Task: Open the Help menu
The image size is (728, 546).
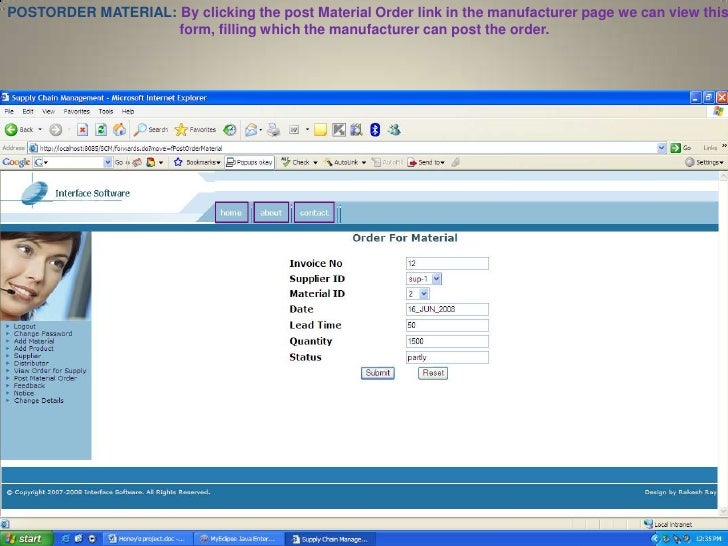Action: coord(128,111)
